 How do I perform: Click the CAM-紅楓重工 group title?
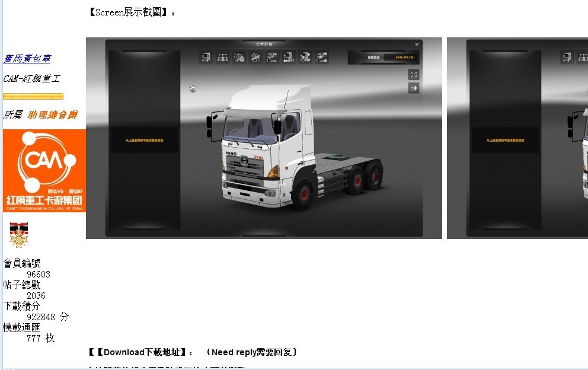pos(31,78)
